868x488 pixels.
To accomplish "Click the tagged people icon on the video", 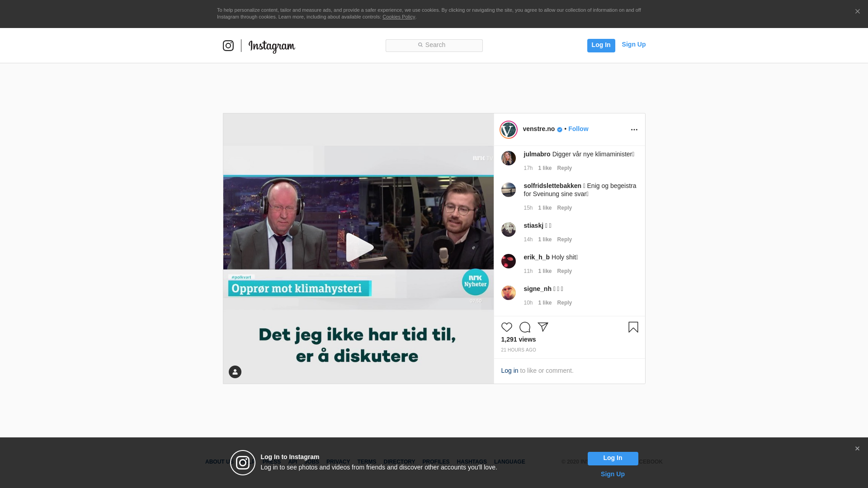I will 235,372.
